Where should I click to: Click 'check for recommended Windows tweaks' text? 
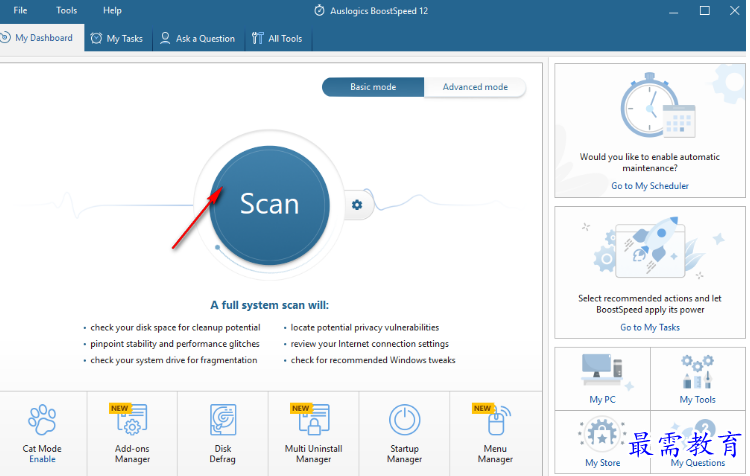[x=373, y=360]
